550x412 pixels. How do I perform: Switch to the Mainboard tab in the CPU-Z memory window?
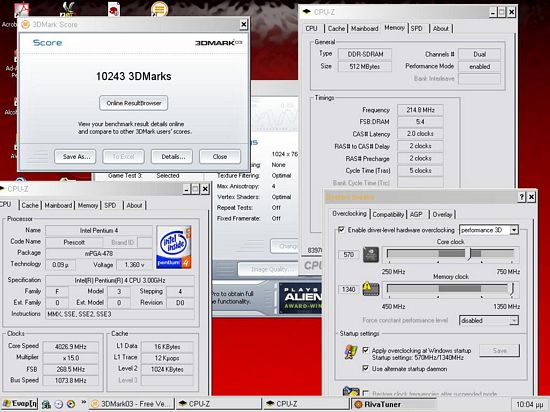[x=364, y=28]
